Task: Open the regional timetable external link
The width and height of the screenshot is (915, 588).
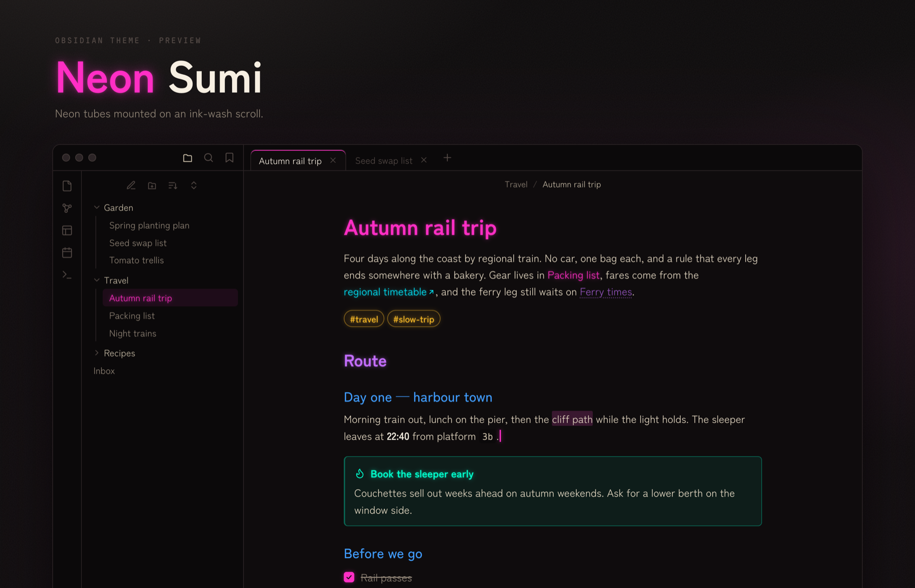Action: coord(389,292)
